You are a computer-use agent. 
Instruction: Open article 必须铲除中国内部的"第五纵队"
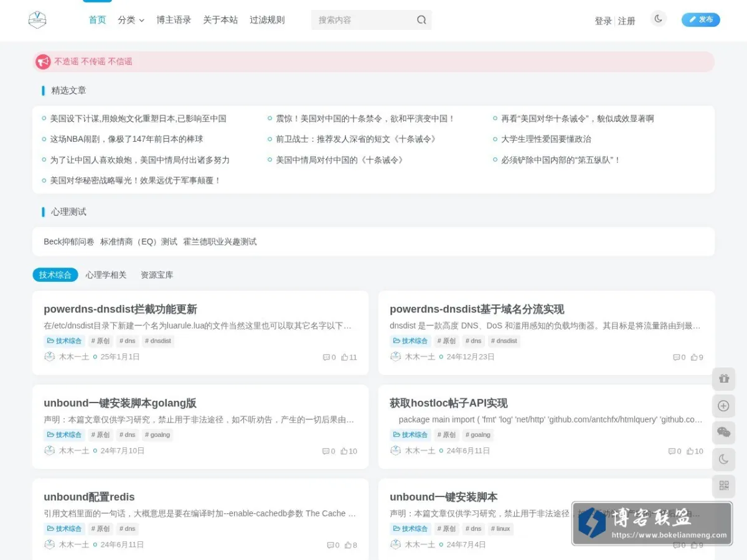561,160
